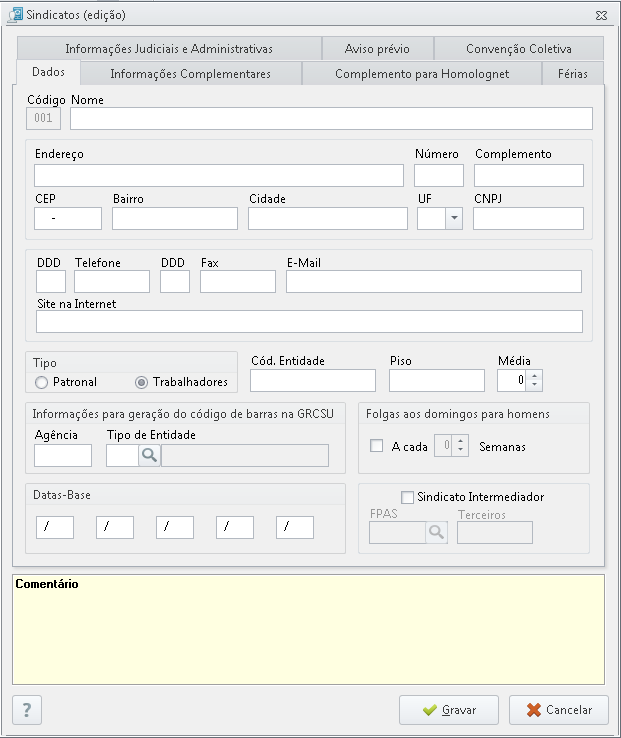The image size is (621, 738).
Task: Open Complemento para Homolognet tab
Action: pyautogui.click(x=422, y=74)
